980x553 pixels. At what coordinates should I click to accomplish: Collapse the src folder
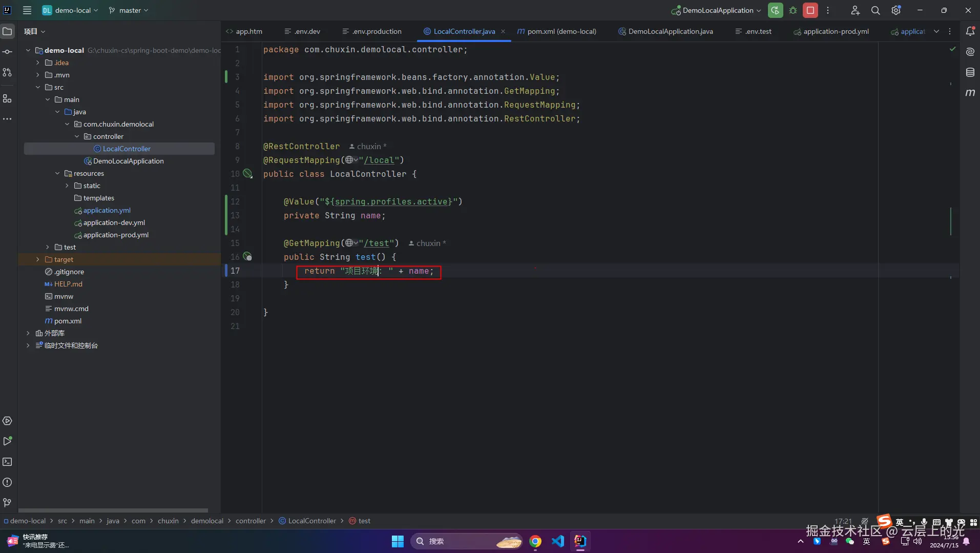37,87
